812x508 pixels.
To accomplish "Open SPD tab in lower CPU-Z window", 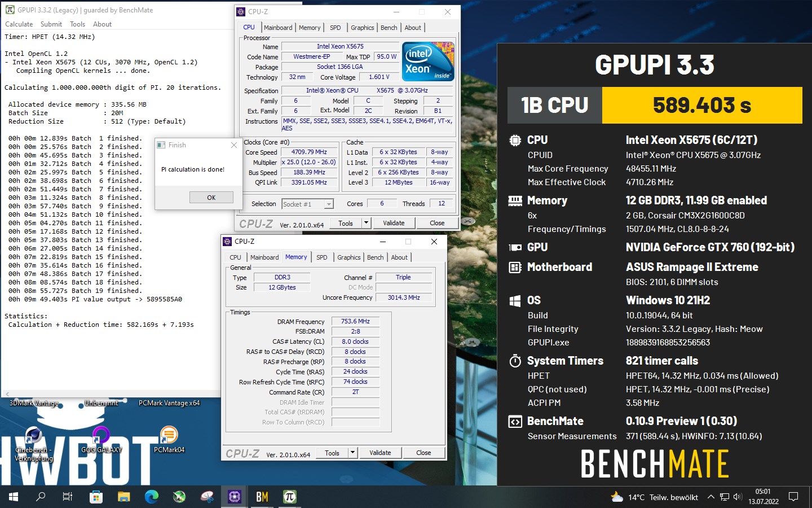I will point(322,257).
